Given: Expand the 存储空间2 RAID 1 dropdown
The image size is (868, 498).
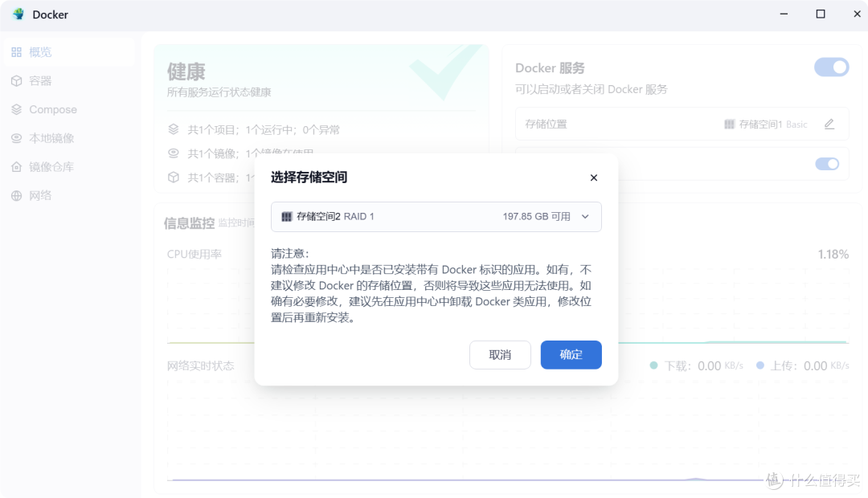Looking at the screenshot, I should click(584, 216).
